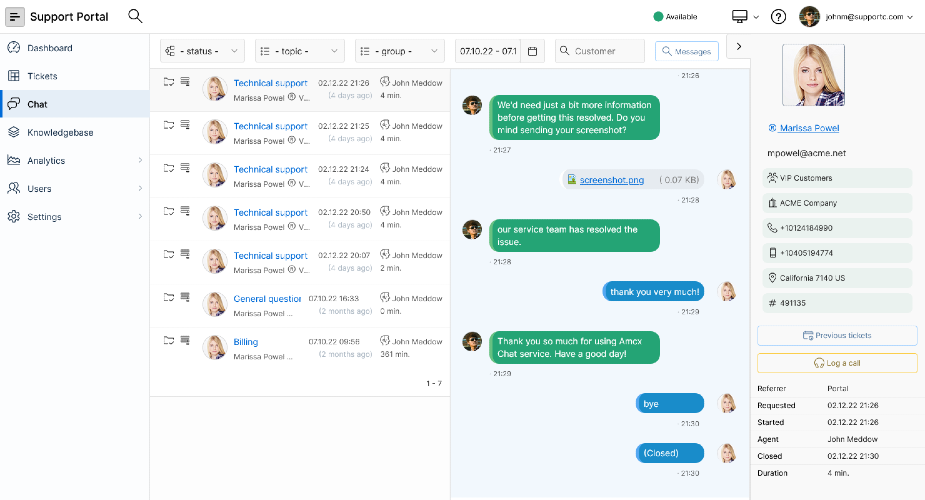The width and height of the screenshot is (925, 500).
Task: Toggle the Available status indicator
Action: 675,17
